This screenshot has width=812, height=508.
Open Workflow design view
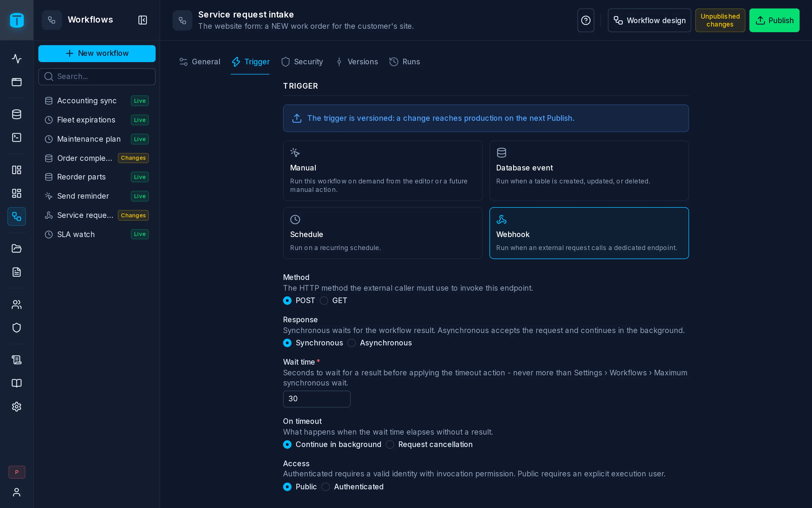pos(649,20)
